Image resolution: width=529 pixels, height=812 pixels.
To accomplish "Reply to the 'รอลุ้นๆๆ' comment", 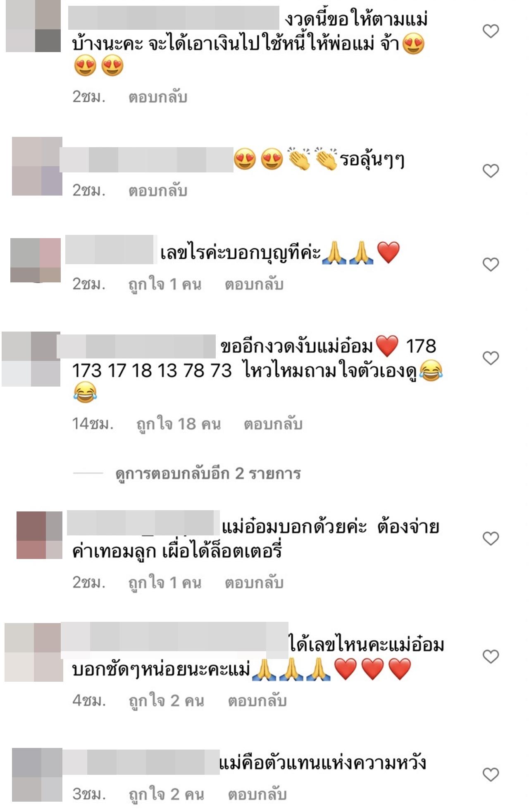I will tap(158, 191).
